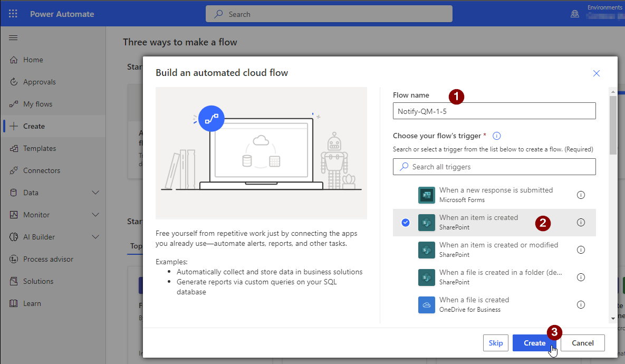
Task: Click the Environments globe icon
Action: [x=575, y=14]
